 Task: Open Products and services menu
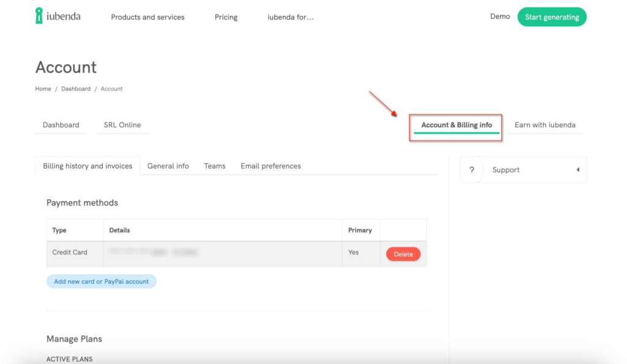pos(148,17)
